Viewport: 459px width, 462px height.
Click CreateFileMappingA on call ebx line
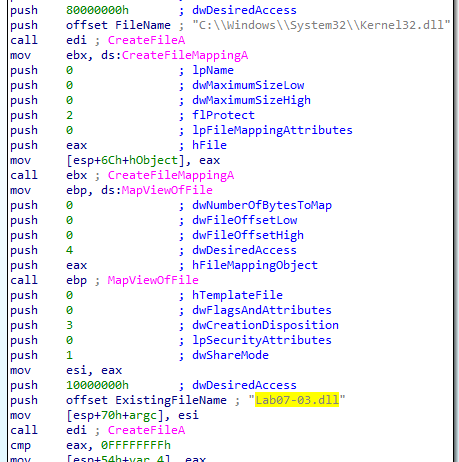pos(171,175)
